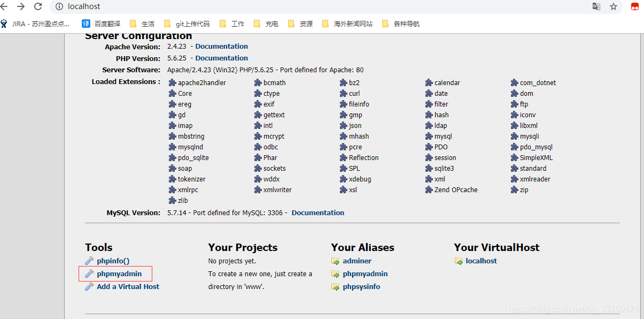
Task: Click the Add a Virtual Host link
Action: coord(128,287)
